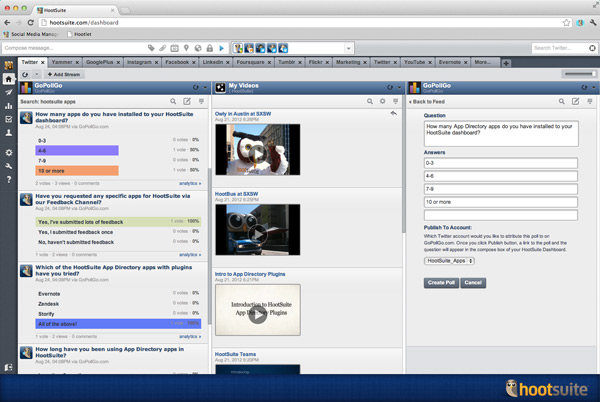The image size is (600, 402).
Task: Adjust the stream width slider
Action: (580, 74)
